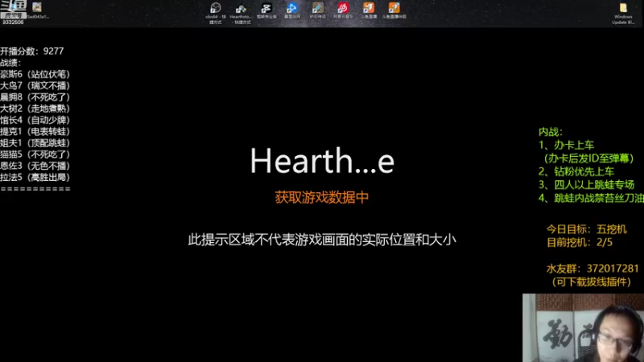644x362 pixels.
Task: Open the Windows Update Bl... folder icon
Action: point(623,13)
